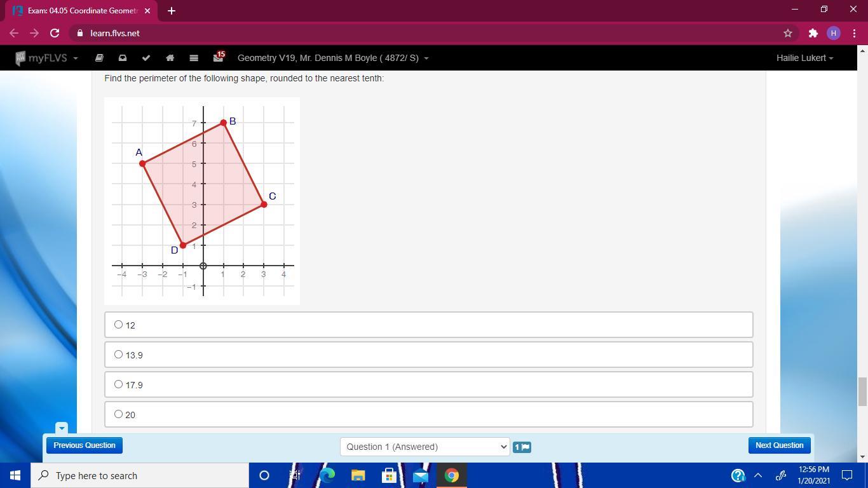Open Chrome profile avatar H

[x=834, y=33]
